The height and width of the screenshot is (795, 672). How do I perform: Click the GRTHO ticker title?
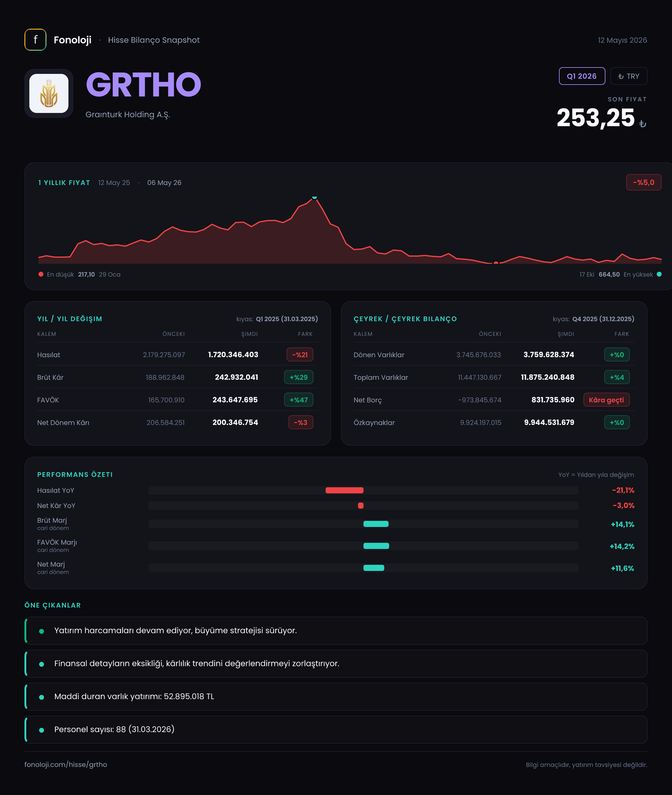(144, 85)
